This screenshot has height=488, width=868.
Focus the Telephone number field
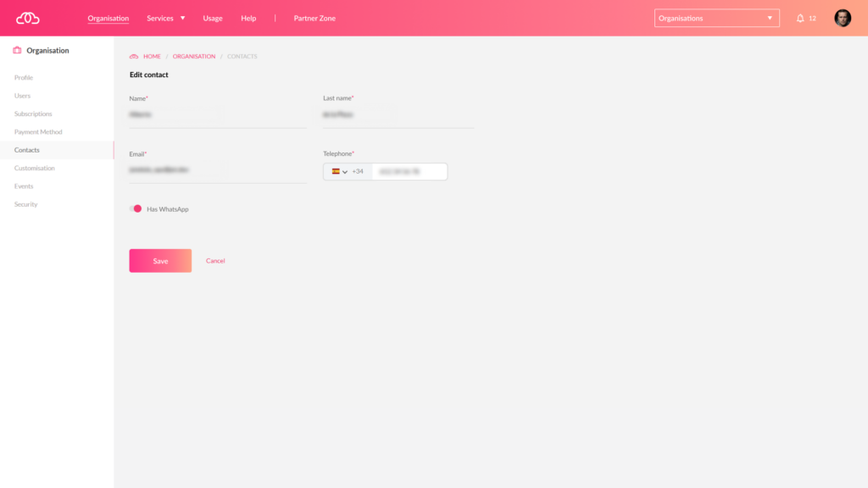click(409, 171)
